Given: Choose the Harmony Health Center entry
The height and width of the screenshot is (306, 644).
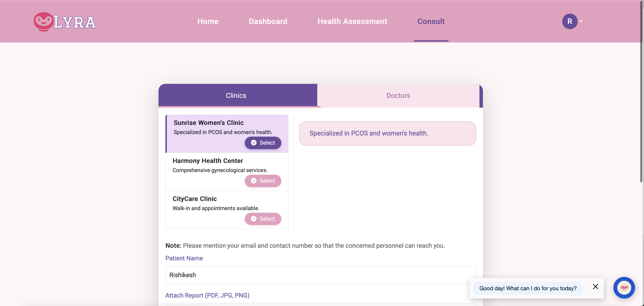Looking at the screenshot, I should (x=208, y=161).
